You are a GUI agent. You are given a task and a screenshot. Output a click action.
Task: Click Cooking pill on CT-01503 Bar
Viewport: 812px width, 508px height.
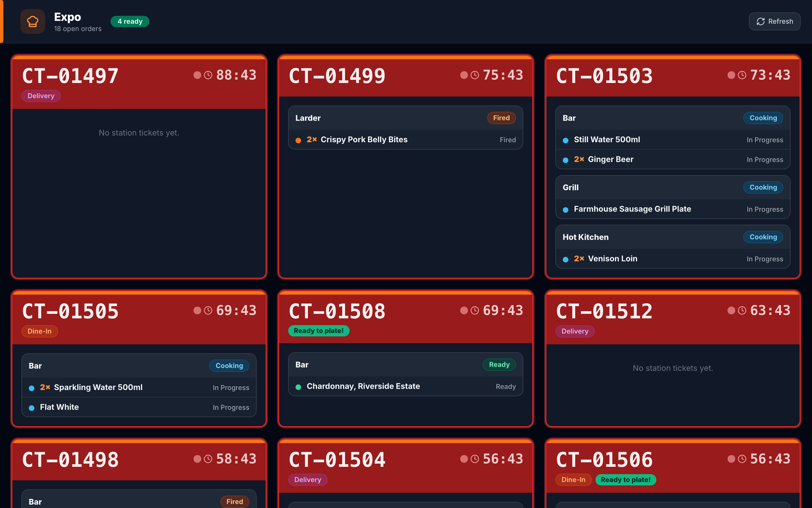(x=763, y=118)
